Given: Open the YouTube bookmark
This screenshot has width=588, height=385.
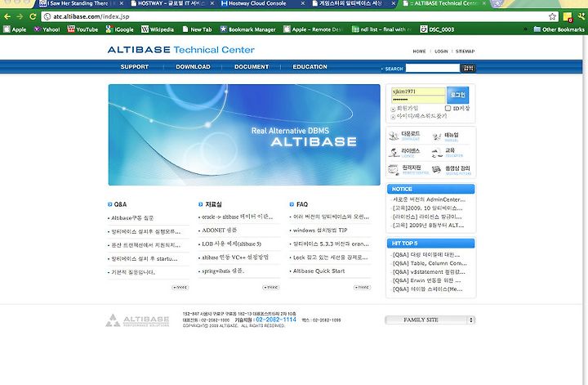Looking at the screenshot, I should point(82,29).
